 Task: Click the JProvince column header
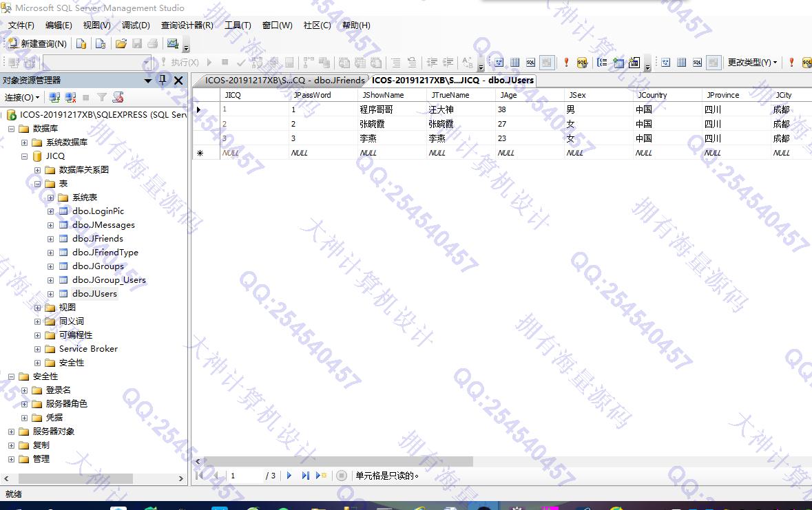click(736, 95)
